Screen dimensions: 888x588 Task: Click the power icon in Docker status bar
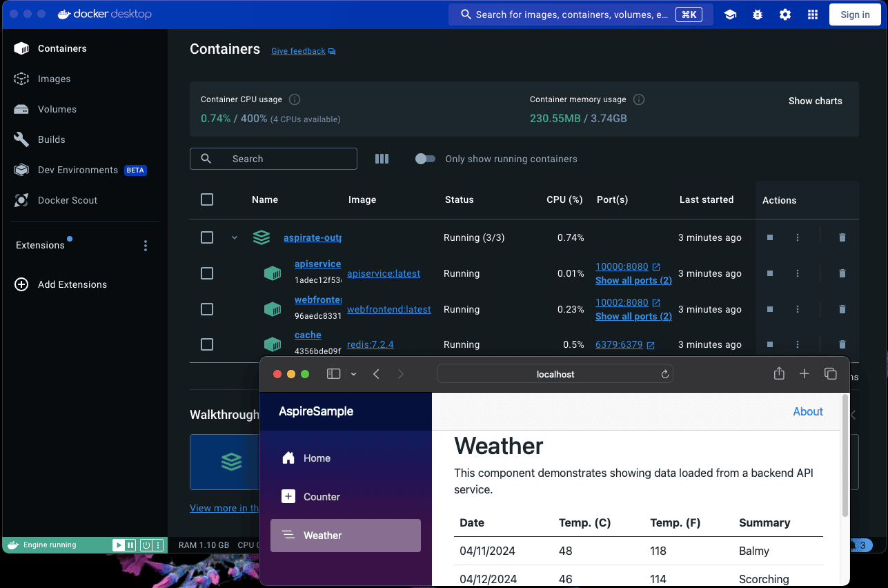pyautogui.click(x=146, y=545)
